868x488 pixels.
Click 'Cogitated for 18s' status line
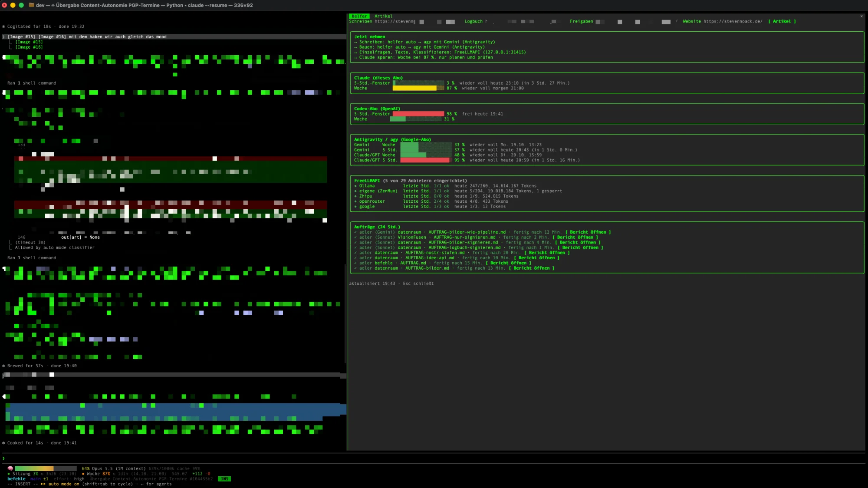[43, 26]
